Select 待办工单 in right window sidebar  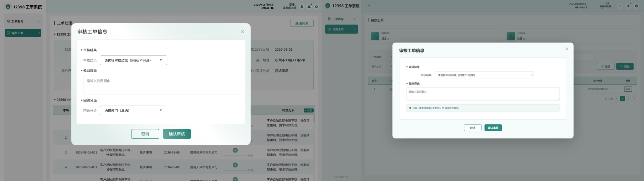pyautogui.click(x=341, y=29)
